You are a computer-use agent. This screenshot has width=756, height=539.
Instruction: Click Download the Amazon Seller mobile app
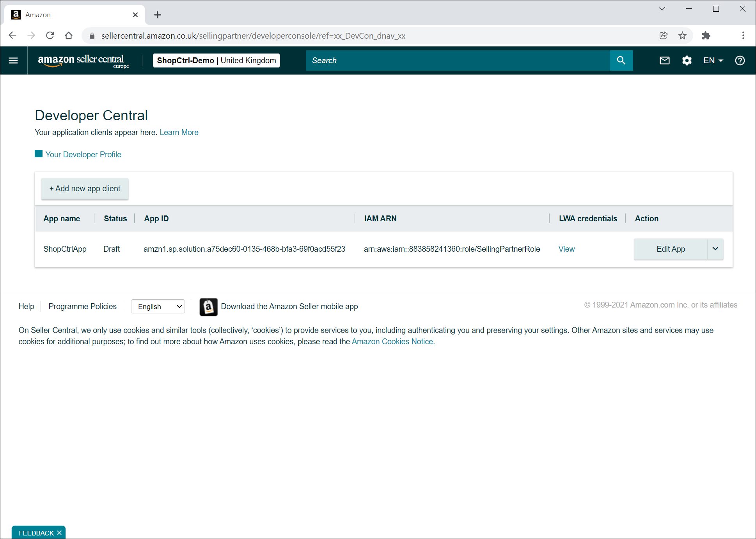(x=289, y=306)
